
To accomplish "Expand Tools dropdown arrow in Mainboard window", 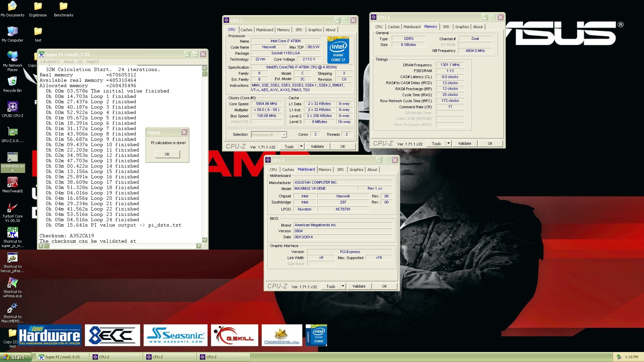I will 343,286.
